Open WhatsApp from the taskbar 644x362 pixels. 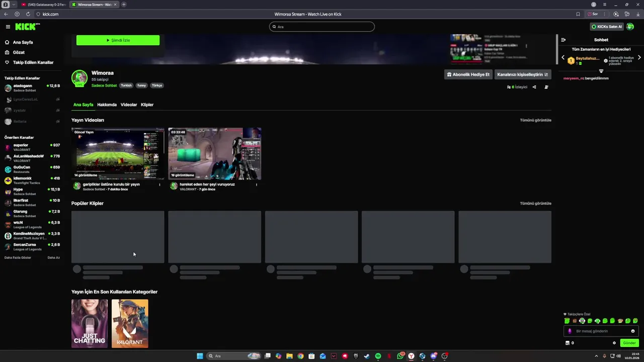pyautogui.click(x=400, y=356)
